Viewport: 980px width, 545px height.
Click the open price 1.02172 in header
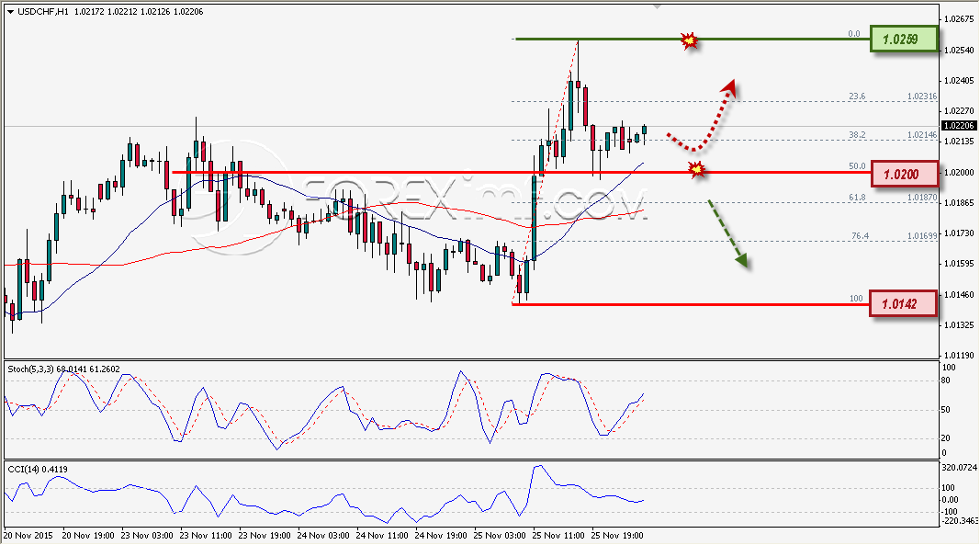click(87, 11)
